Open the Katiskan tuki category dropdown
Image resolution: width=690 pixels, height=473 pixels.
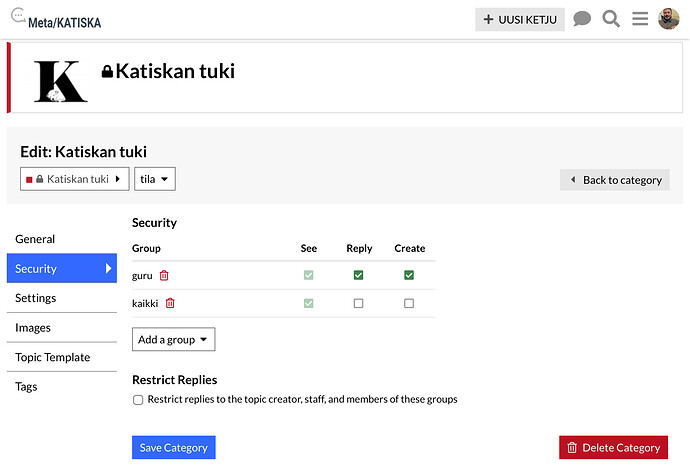[x=74, y=179]
